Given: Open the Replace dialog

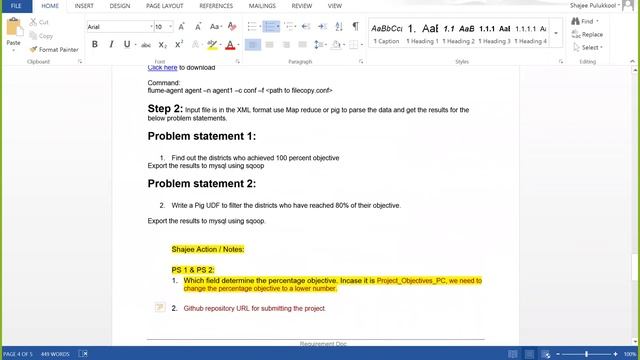Looking at the screenshot, I should pos(587,34).
